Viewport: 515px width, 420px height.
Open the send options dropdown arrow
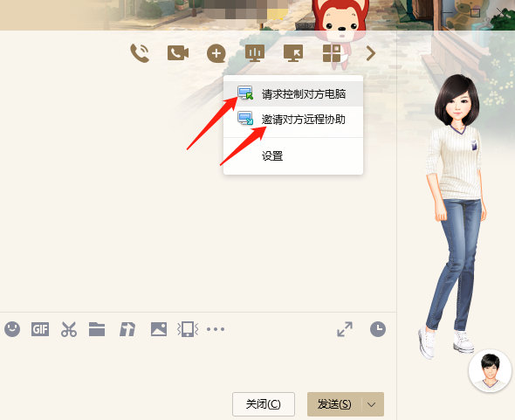click(x=372, y=404)
